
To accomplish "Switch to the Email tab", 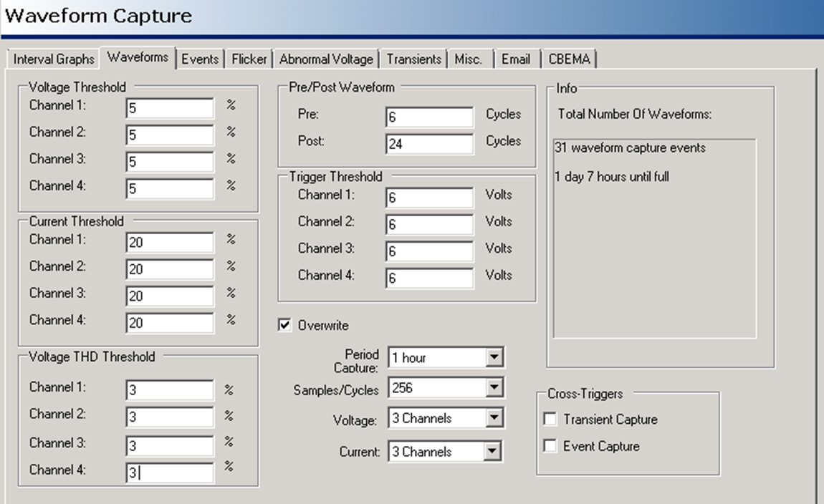I will (516, 59).
